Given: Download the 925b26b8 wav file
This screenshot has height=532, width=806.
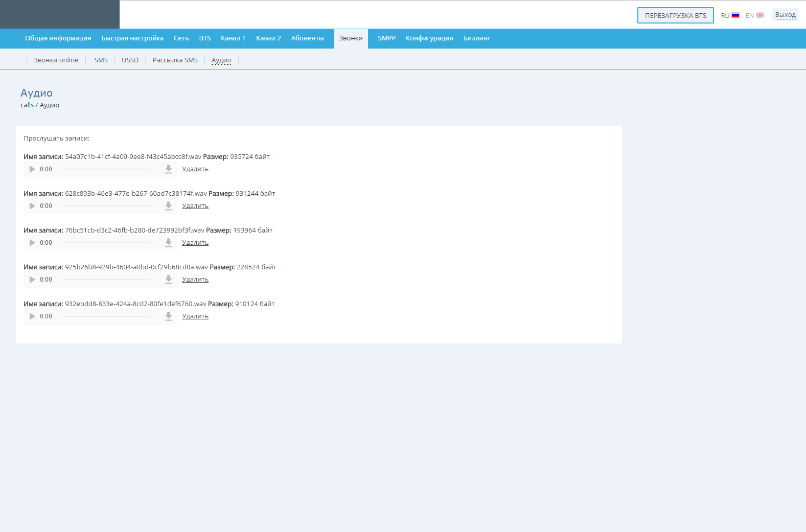Looking at the screenshot, I should [x=169, y=280].
